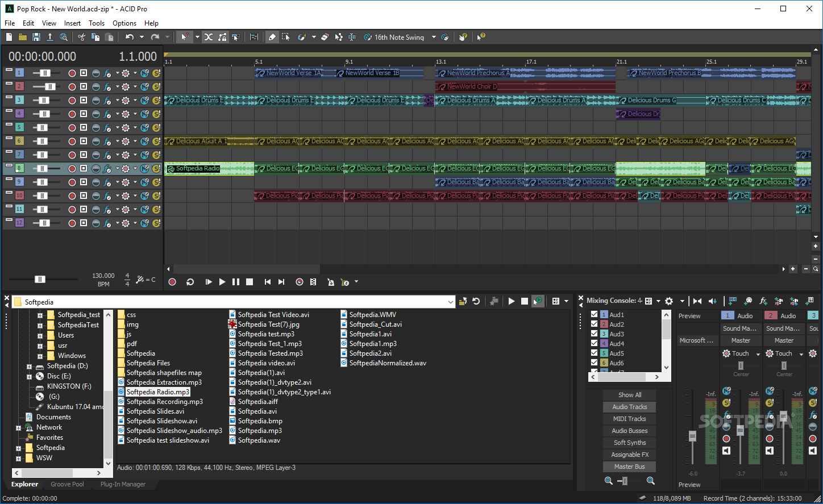823x504 pixels.
Task: Open the metronome options dropdown in transport
Action: [356, 282]
